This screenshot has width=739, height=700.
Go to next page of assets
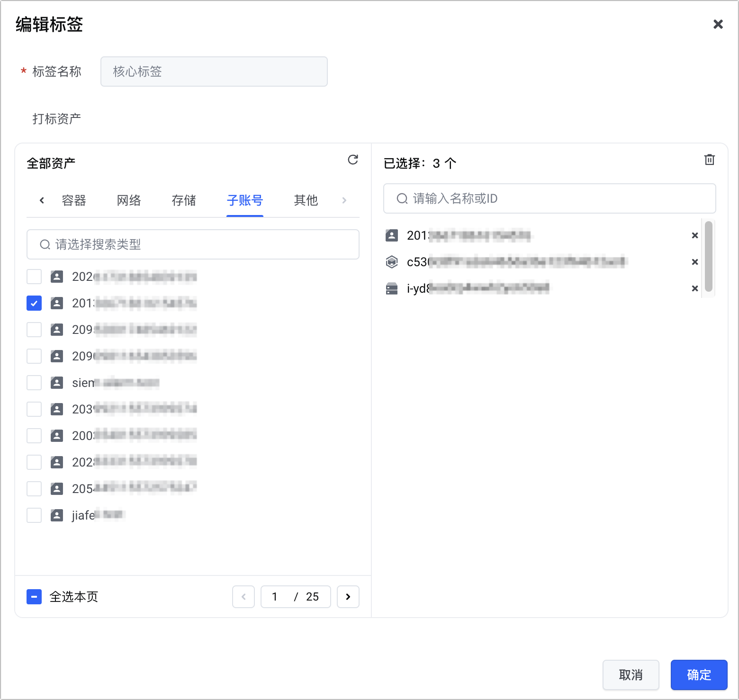(348, 597)
